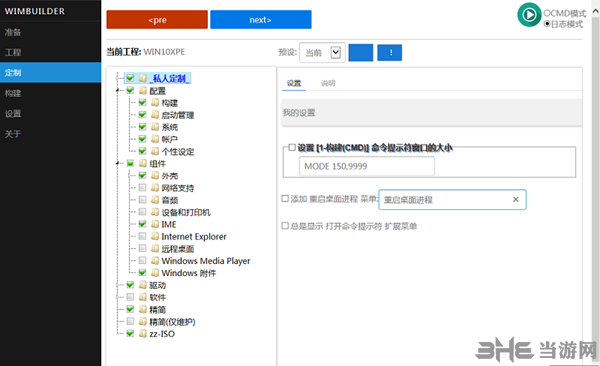Click the blue exclamation mark button

pyautogui.click(x=390, y=52)
